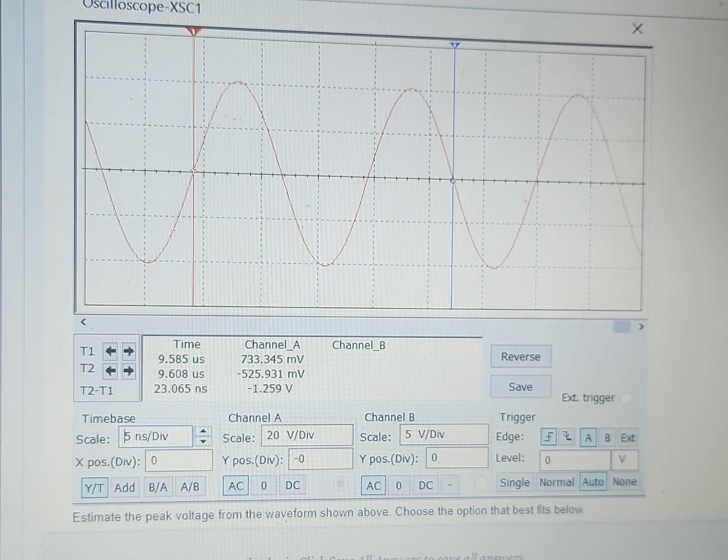Enable the Ext. trigger radio button
Image resolution: width=728 pixels, height=560 pixels.
627,398
